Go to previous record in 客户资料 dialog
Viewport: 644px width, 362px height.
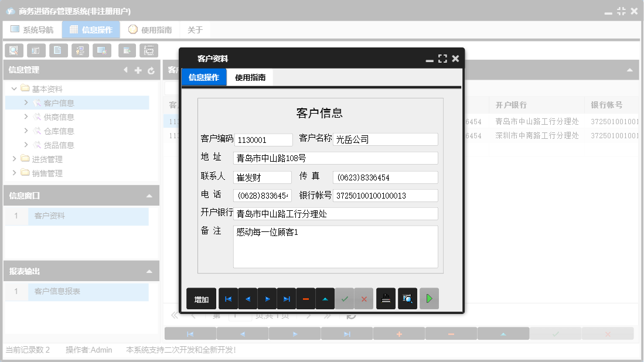tap(247, 299)
